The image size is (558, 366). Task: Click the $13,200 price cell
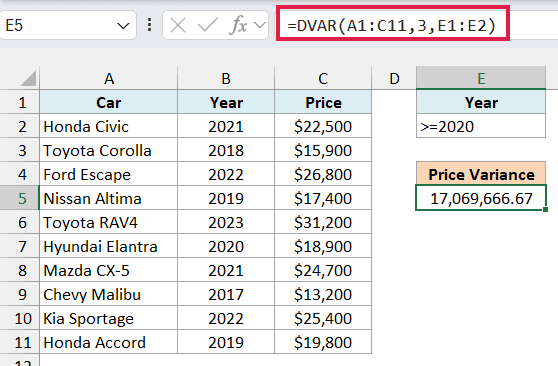(323, 294)
